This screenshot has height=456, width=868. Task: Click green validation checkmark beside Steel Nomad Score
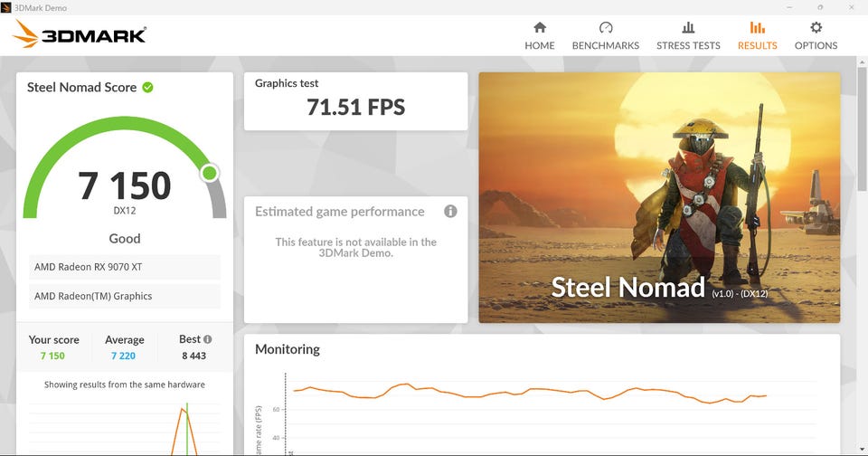pyautogui.click(x=147, y=88)
